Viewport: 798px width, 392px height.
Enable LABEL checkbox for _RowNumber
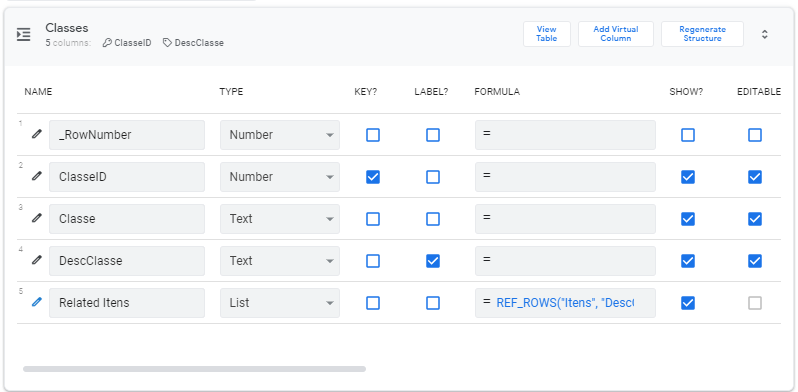(x=433, y=135)
